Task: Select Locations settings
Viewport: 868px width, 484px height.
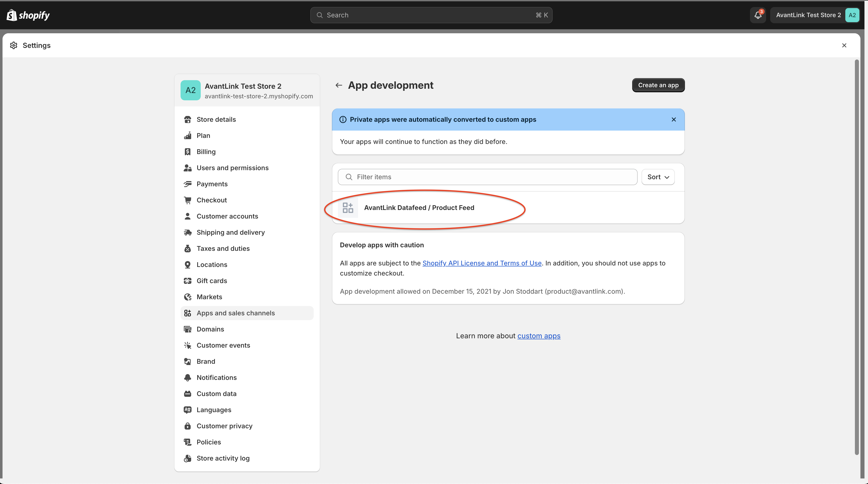Action: pos(247,265)
